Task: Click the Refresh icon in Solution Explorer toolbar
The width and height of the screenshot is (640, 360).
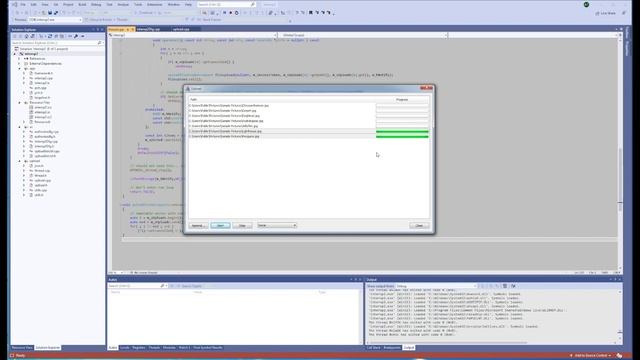Action: coord(50,36)
